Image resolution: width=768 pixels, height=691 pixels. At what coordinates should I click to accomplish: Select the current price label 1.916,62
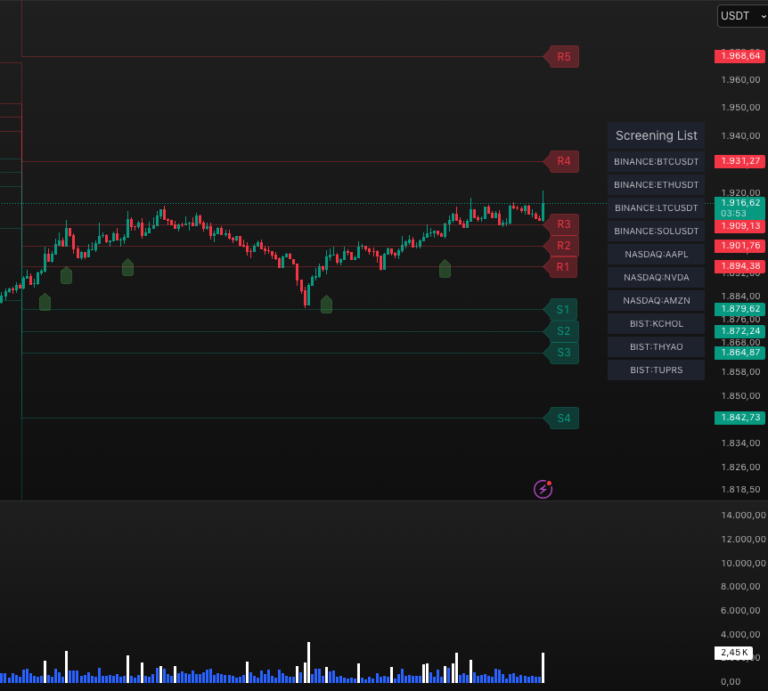coord(739,202)
